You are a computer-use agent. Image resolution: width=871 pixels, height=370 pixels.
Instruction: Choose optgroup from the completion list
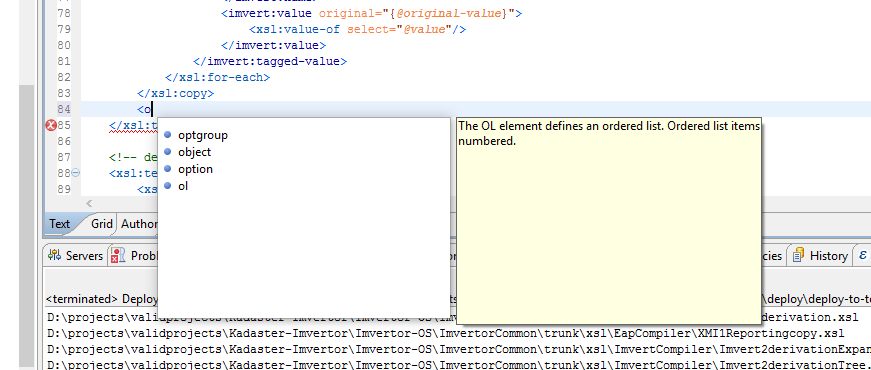[203, 135]
